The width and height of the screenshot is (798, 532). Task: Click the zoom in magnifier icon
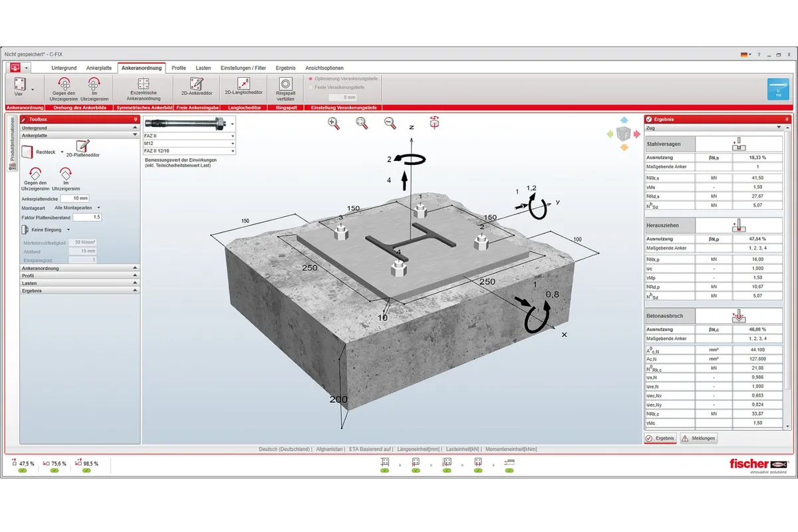click(x=333, y=122)
